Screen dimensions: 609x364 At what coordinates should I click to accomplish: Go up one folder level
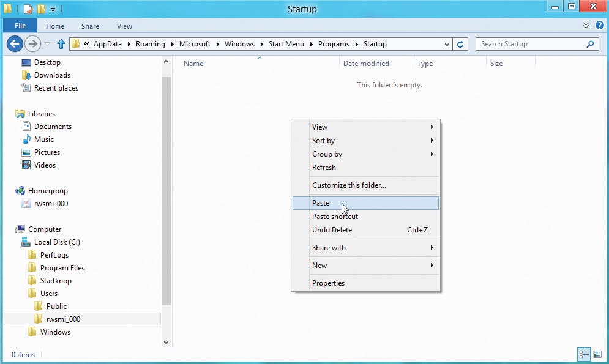pos(61,44)
